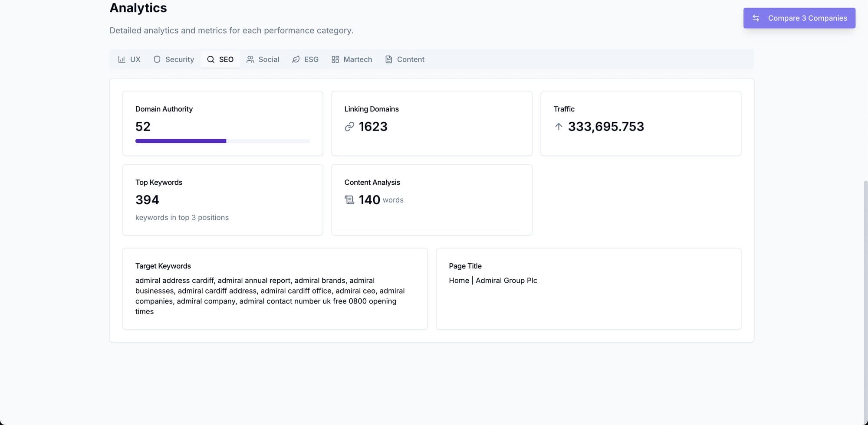Viewport: 868px width, 425px height.
Task: Open the ESG tab
Action: (x=305, y=59)
